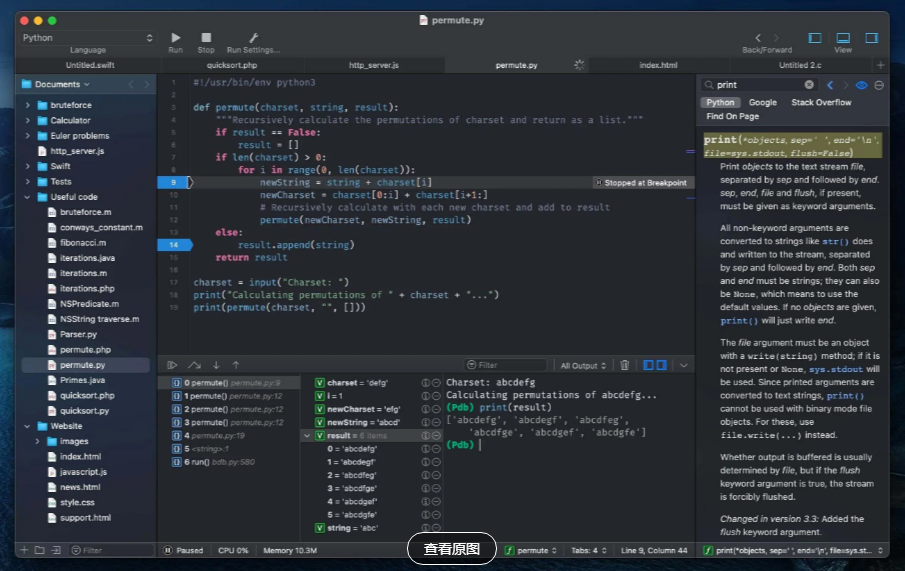The height and width of the screenshot is (571, 905).
Task: Step out with the up arrow
Action: point(235,365)
